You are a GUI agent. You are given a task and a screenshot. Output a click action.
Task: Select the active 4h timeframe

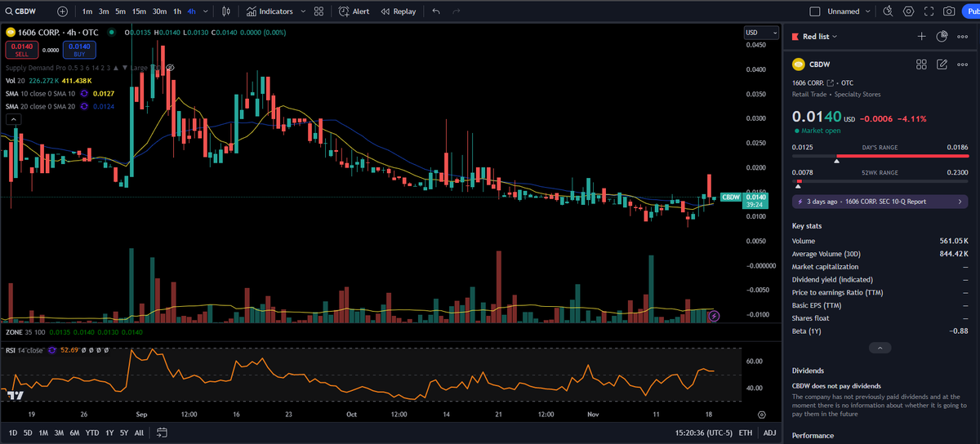coord(191,11)
